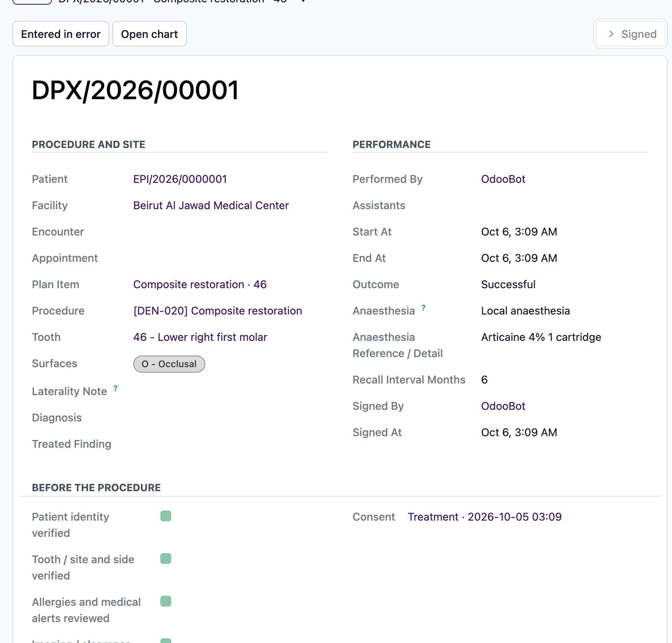Click the Successful outcome value
This screenshot has width=672, height=643.
[x=508, y=285]
